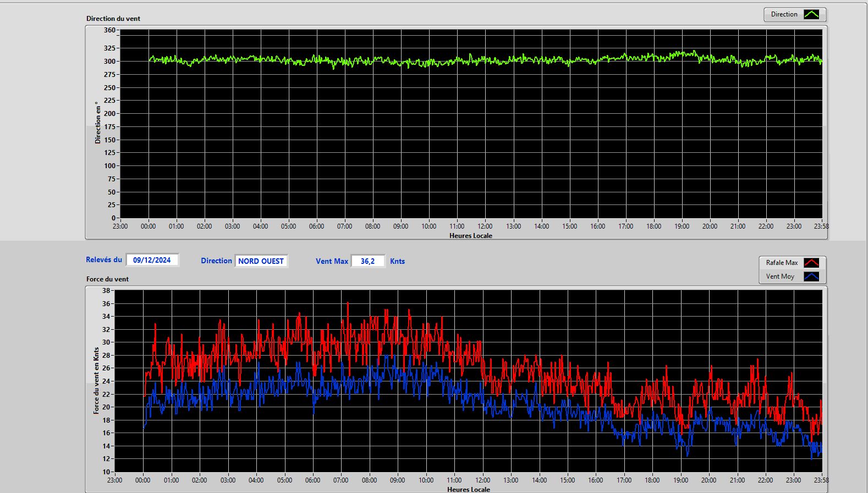The height and width of the screenshot is (493, 868).
Task: Click the Relevés du label
Action: 104,260
